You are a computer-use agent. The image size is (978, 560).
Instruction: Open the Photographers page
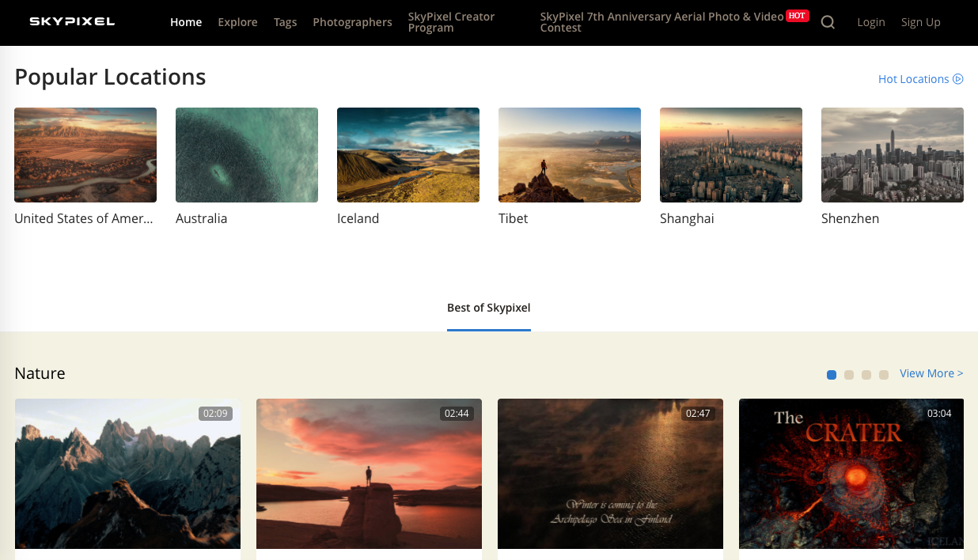click(352, 22)
